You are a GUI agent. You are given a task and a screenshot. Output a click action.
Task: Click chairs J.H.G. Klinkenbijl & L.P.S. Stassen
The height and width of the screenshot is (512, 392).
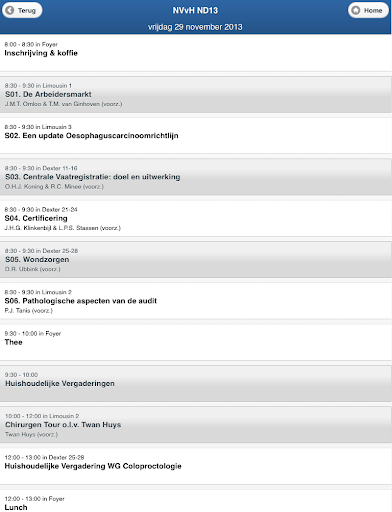coord(63,228)
